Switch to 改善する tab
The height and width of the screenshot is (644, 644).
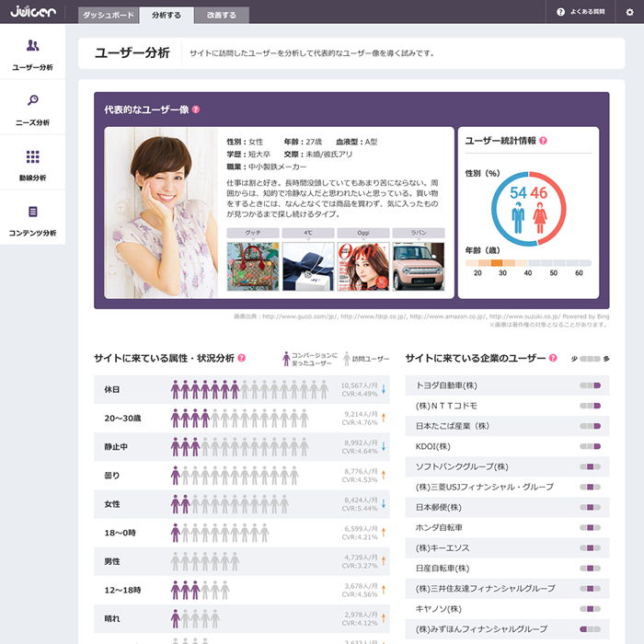point(222,16)
